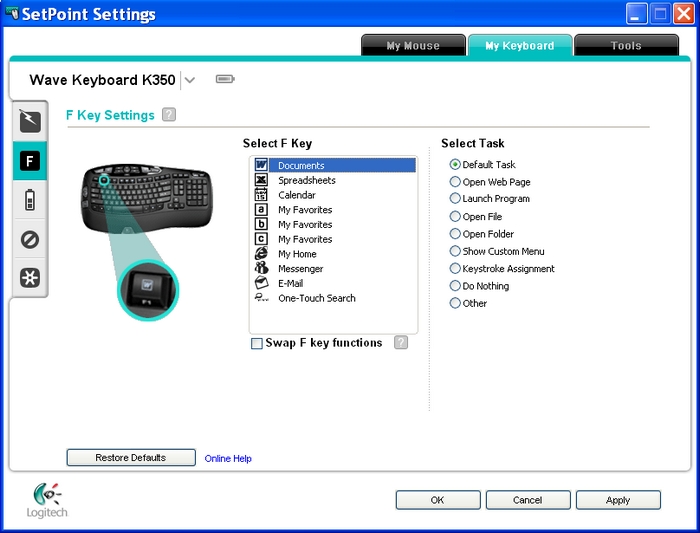Screen dimensions: 700x533
Task: Select Messenger in the F key list
Action: coord(335,268)
